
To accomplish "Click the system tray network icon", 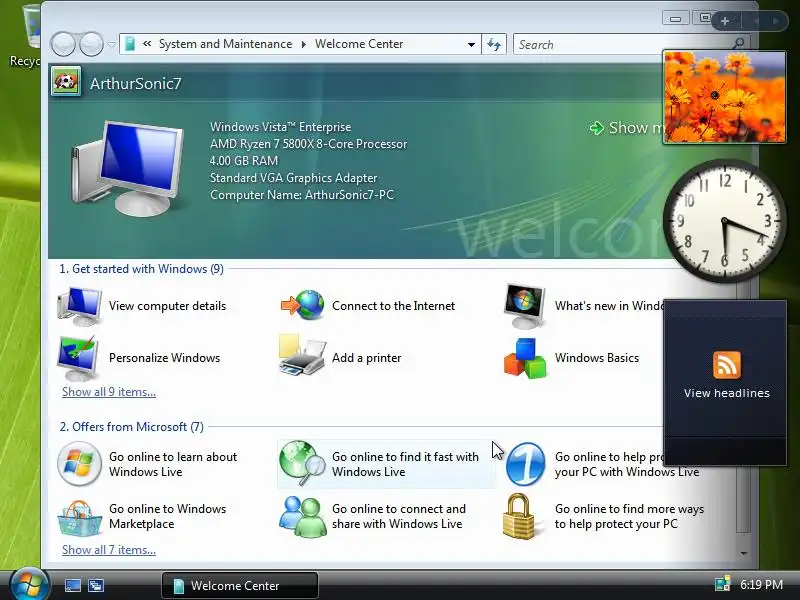I will click(722, 584).
